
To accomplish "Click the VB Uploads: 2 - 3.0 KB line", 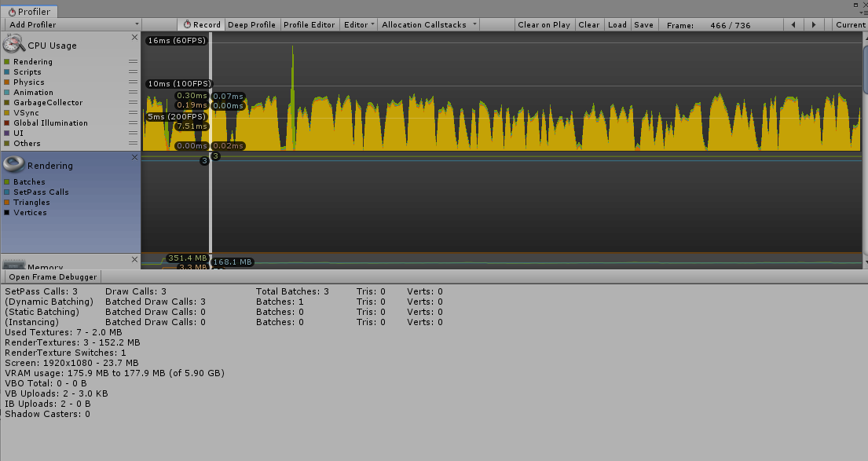I will tap(57, 393).
